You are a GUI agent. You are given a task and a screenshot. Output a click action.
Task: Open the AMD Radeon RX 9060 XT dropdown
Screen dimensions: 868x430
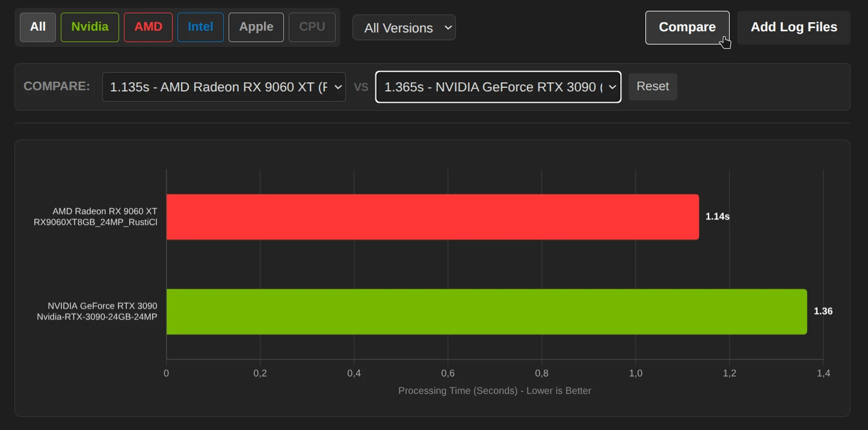coord(224,87)
